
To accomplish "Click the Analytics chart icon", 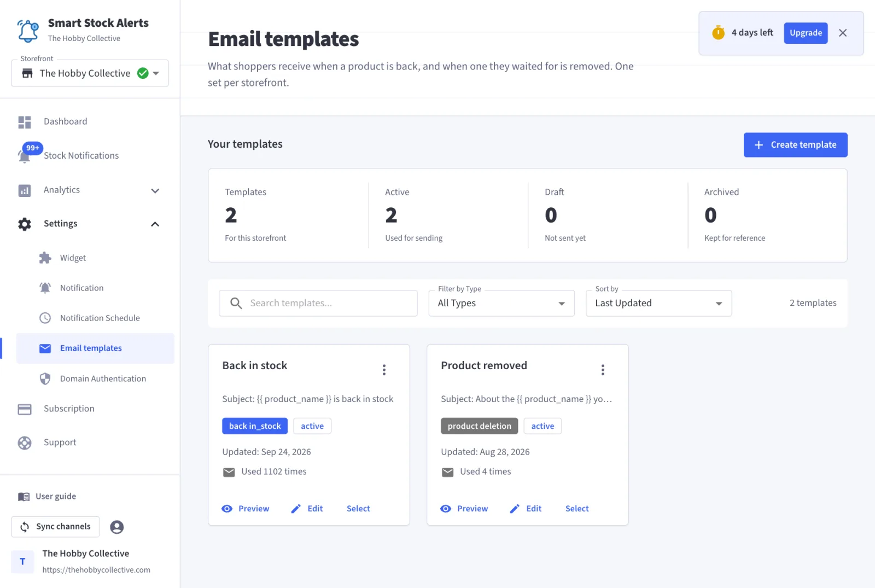I will [25, 190].
